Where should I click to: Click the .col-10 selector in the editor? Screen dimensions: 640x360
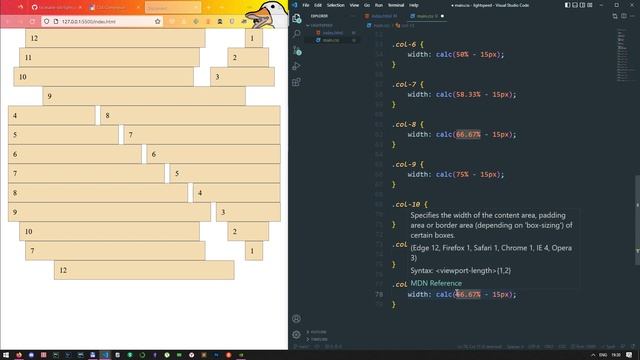coord(406,204)
